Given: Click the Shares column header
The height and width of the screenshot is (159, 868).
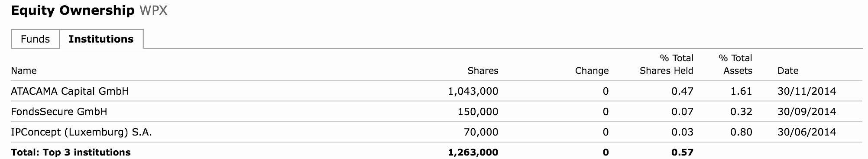Looking at the screenshot, I should click(483, 71).
